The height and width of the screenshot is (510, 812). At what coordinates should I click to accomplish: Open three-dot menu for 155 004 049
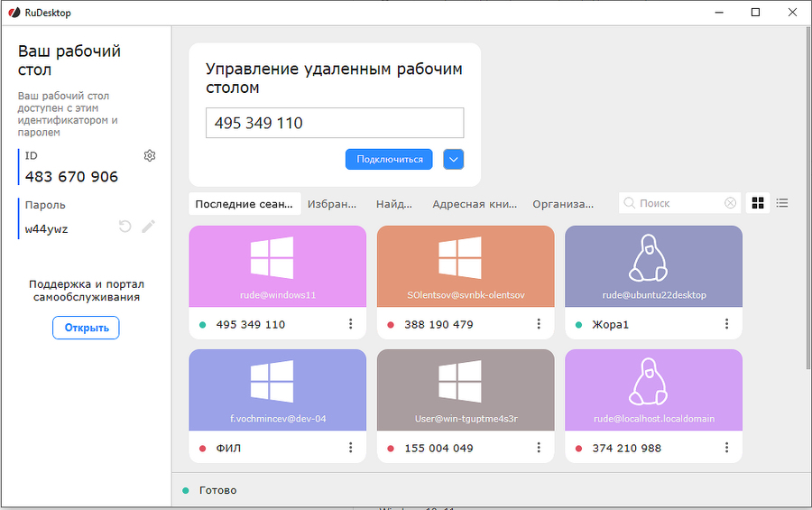[539, 448]
